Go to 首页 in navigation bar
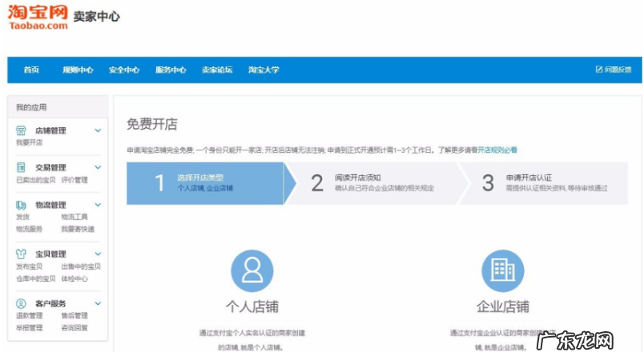Viewport: 644px width, 364px height. [31, 70]
